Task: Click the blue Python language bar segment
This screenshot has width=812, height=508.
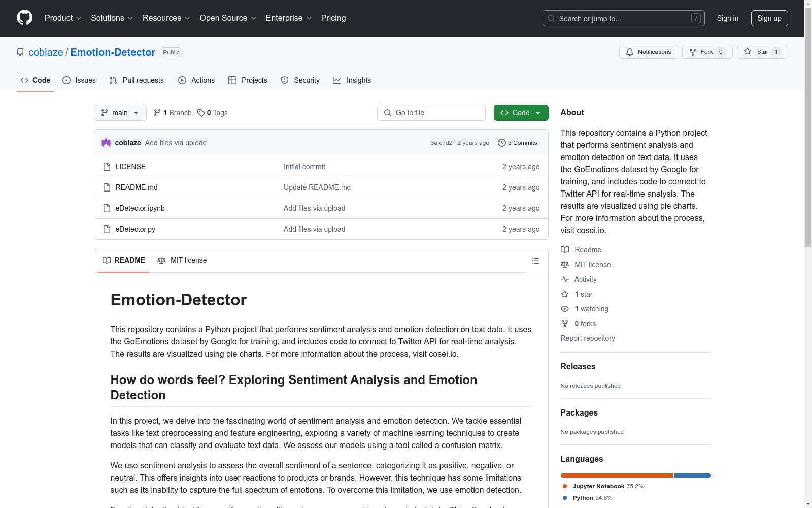Action: (x=692, y=475)
